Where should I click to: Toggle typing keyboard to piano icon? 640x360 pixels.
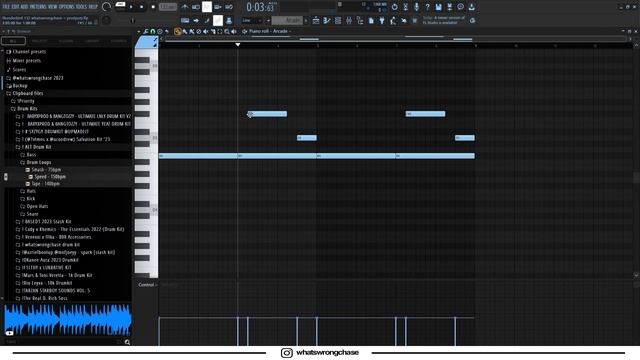[184, 20]
